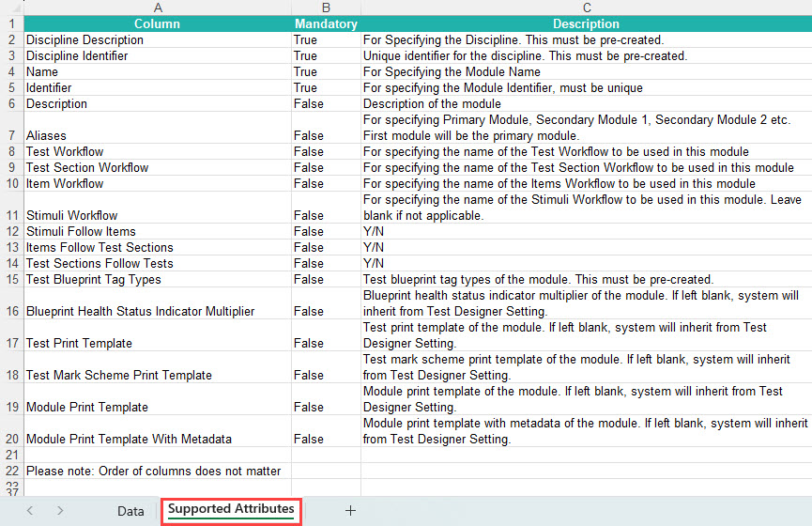Click row 10 header number
This screenshot has width=812, height=526.
11,183
